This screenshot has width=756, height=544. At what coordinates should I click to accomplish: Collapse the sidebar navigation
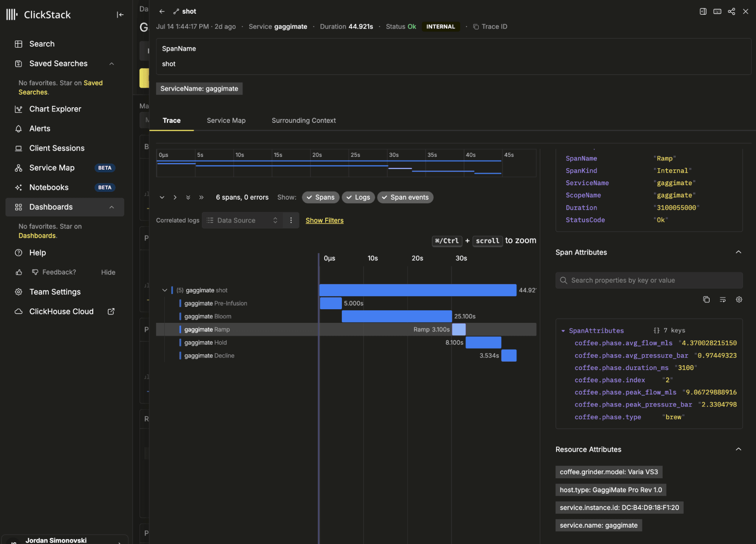(120, 15)
